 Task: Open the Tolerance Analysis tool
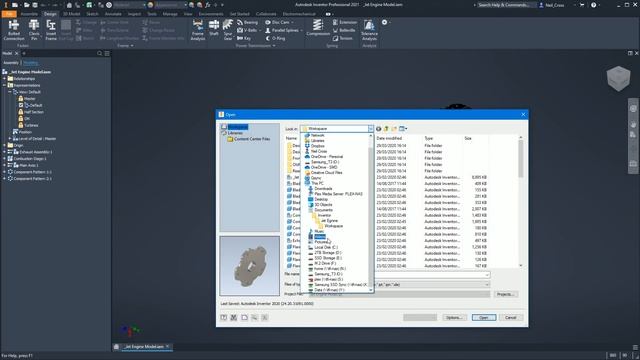[x=369, y=30]
